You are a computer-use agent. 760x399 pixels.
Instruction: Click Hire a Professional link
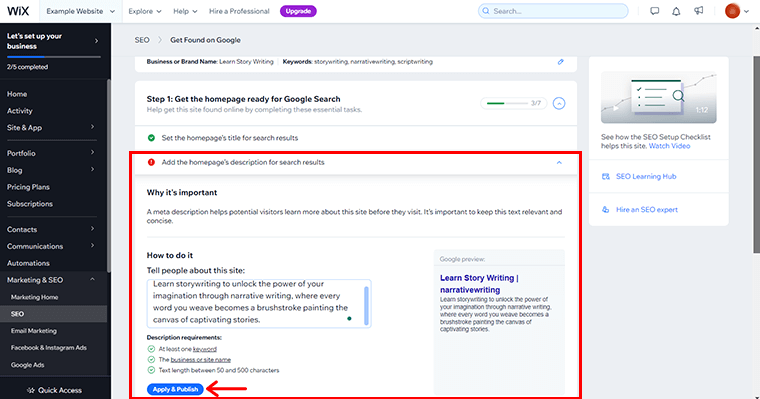pyautogui.click(x=239, y=11)
